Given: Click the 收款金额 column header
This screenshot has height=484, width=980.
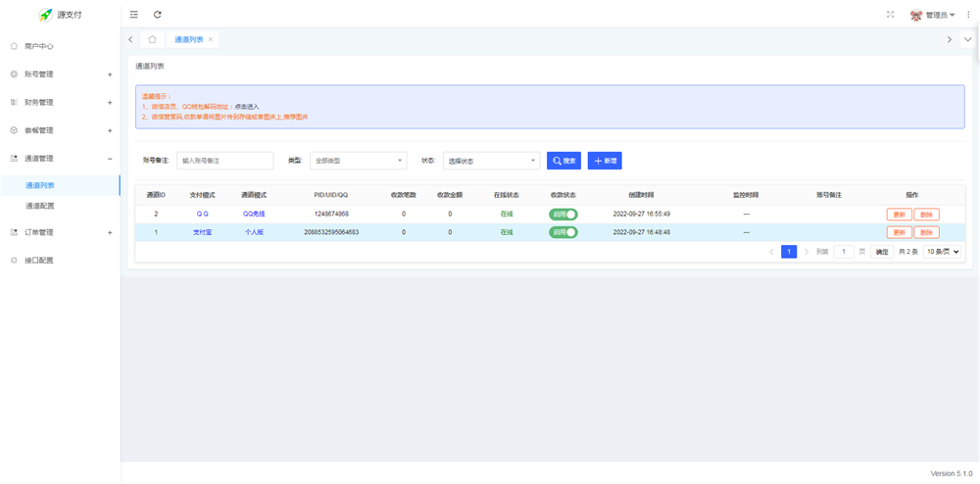Looking at the screenshot, I should click(x=450, y=196).
